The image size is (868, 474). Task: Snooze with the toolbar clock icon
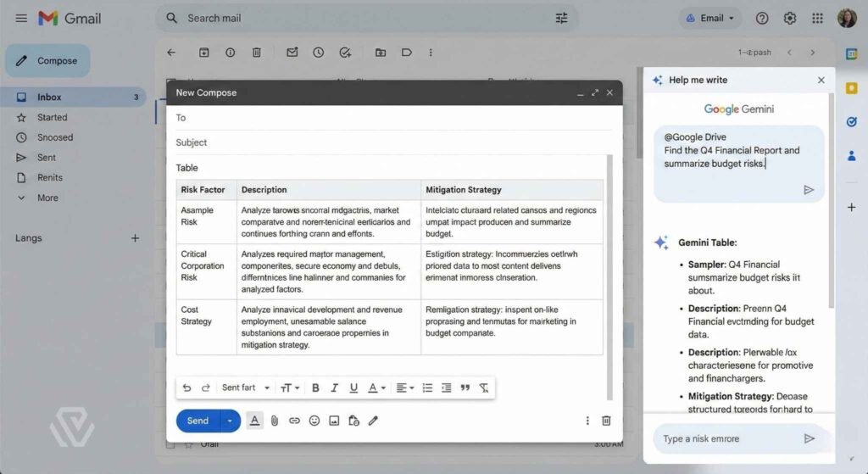click(x=319, y=53)
